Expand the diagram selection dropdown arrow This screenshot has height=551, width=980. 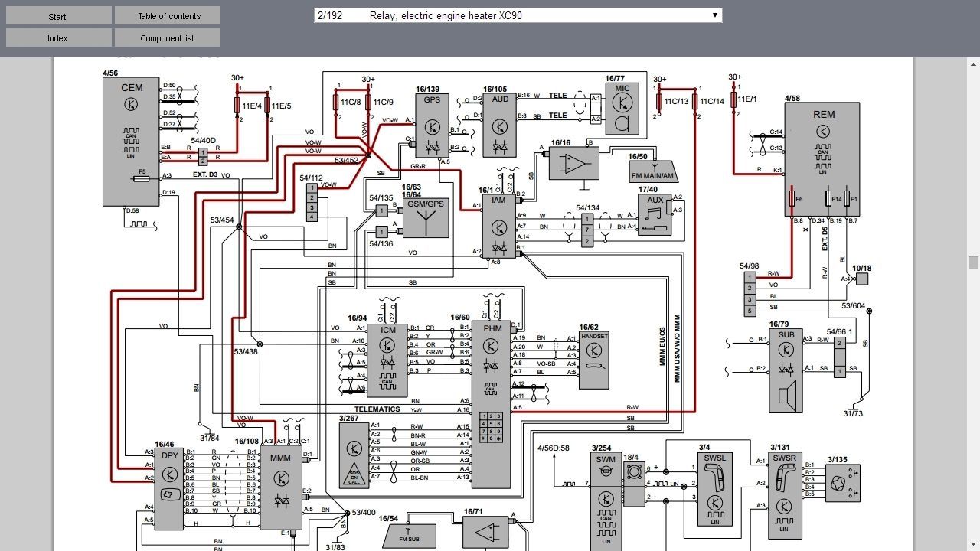tap(714, 15)
